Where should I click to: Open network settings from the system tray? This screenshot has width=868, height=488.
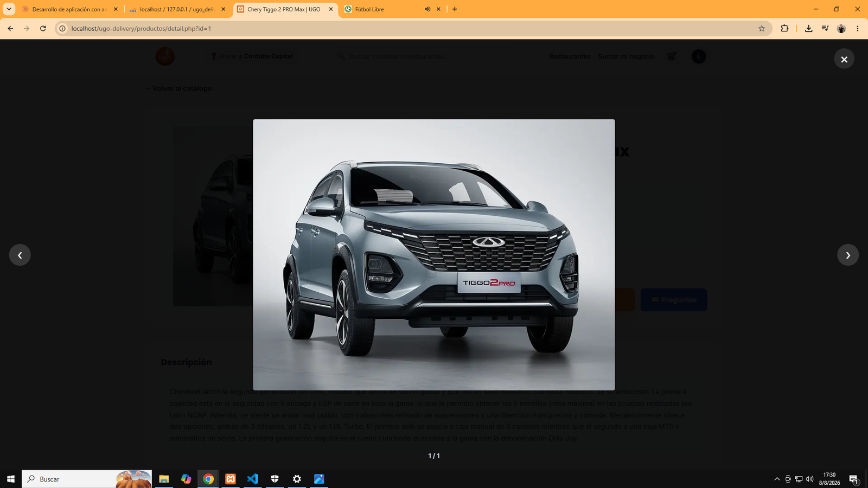pyautogui.click(x=799, y=479)
